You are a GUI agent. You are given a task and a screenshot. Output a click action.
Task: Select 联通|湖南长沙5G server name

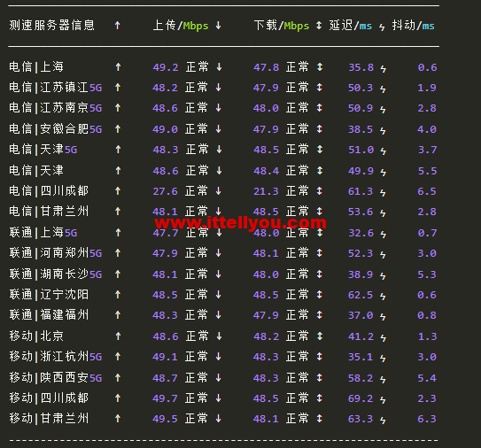pos(55,274)
